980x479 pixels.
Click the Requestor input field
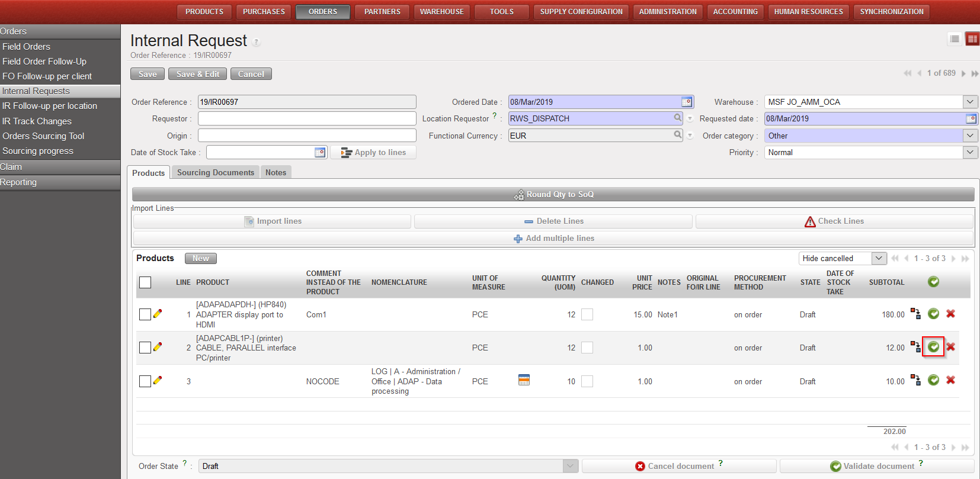(x=307, y=118)
